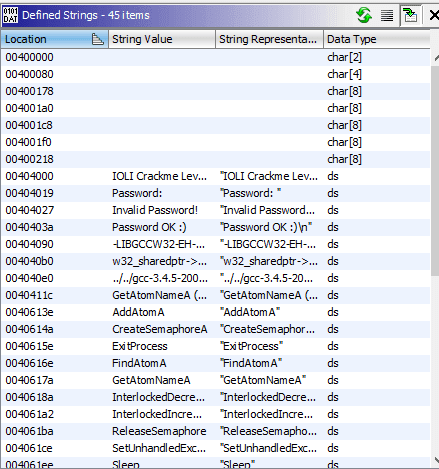The image size is (439, 469).
Task: Click location 004040b0 cell
Action: 29,261
